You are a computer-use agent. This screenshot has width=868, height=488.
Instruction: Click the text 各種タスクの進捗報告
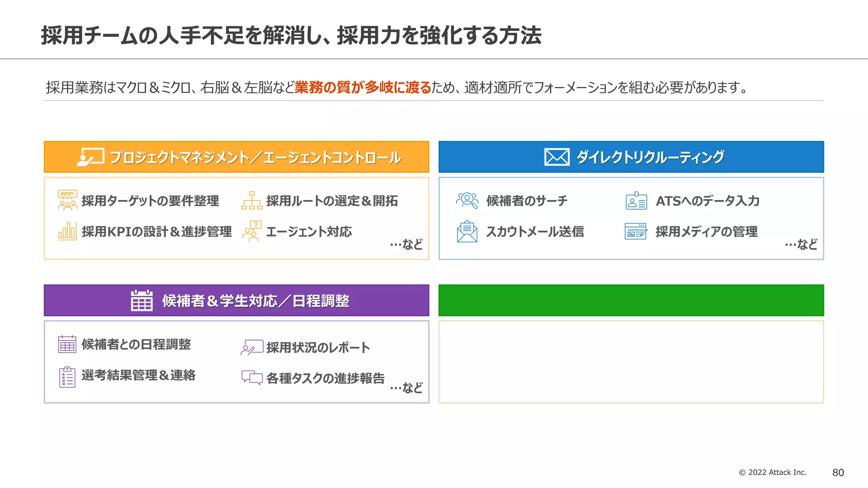click(325, 378)
